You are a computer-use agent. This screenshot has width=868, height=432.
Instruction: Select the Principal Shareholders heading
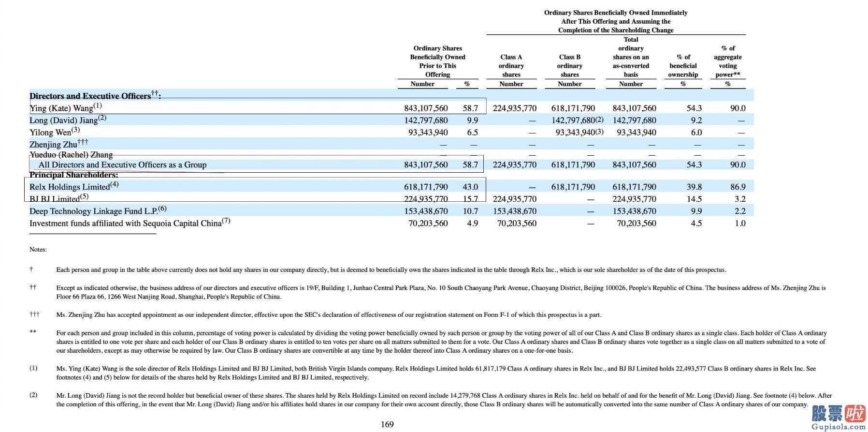(x=73, y=175)
